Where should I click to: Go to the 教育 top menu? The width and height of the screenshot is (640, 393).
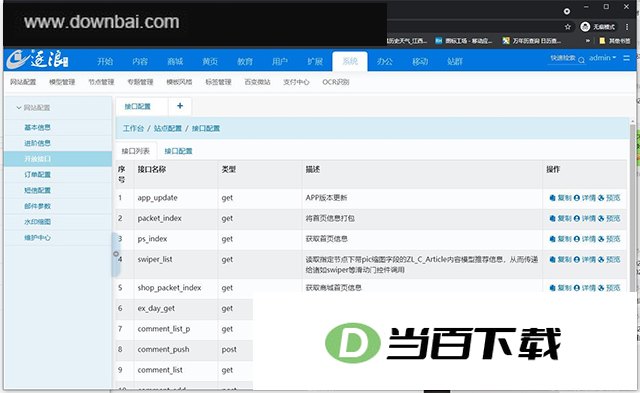[245, 61]
